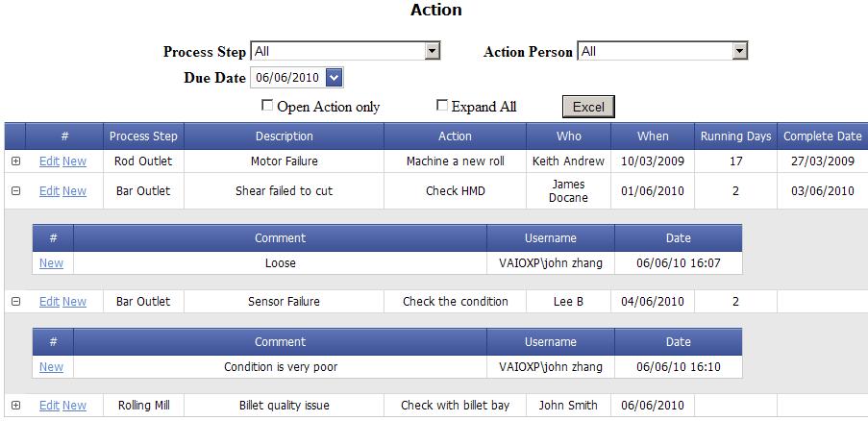The image size is (868, 421).
Task: Add New comment for Motor Failure row
Action: pos(74,161)
